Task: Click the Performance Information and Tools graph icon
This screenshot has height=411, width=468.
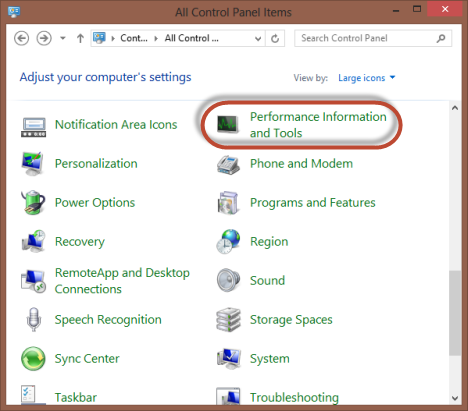Action: (x=227, y=124)
